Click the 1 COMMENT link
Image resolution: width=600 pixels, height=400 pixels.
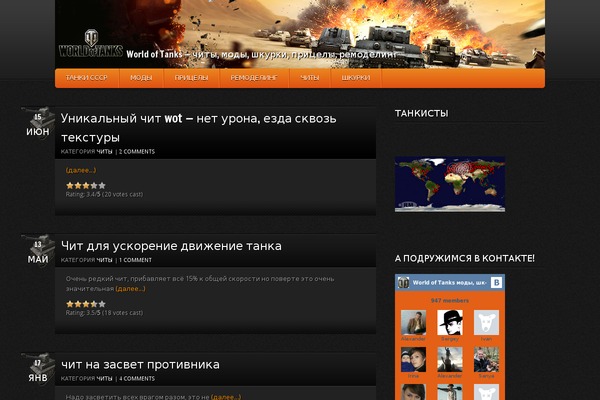(135, 260)
